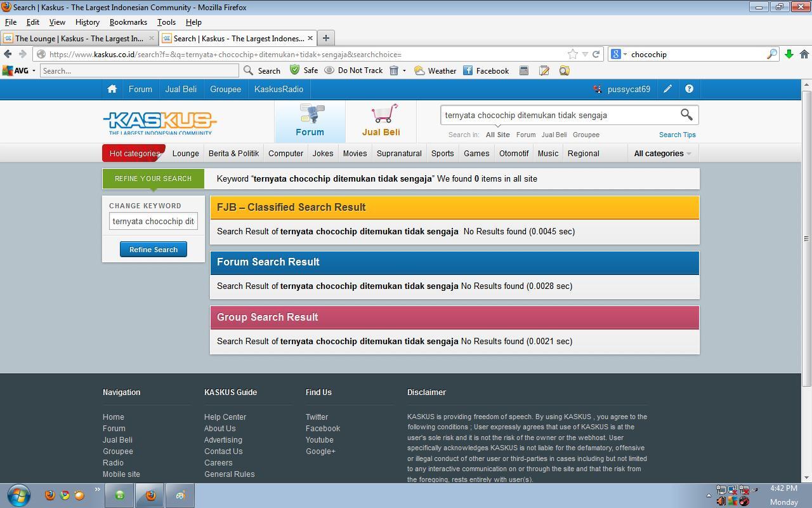Click the magnifier button in Kaskus search box

[686, 114]
